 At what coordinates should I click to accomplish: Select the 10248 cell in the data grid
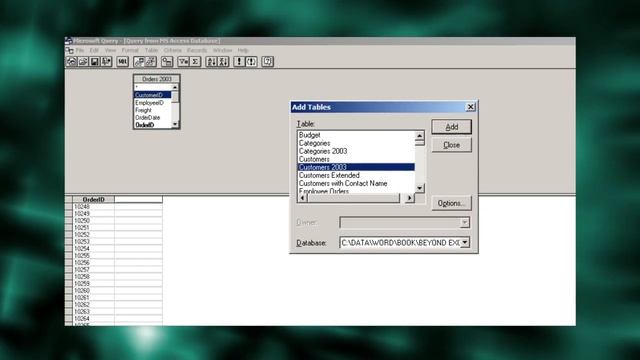click(x=93, y=207)
